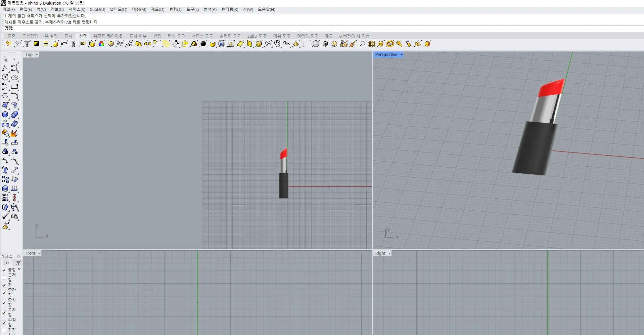Open the Perspective viewport dropdown arrow

401,55
